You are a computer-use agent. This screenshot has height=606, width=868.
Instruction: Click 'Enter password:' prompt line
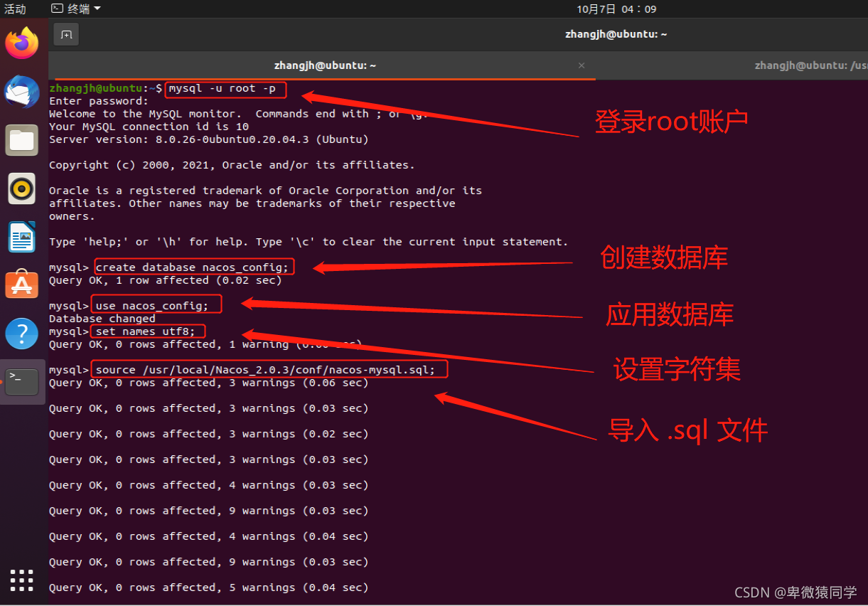(99, 101)
